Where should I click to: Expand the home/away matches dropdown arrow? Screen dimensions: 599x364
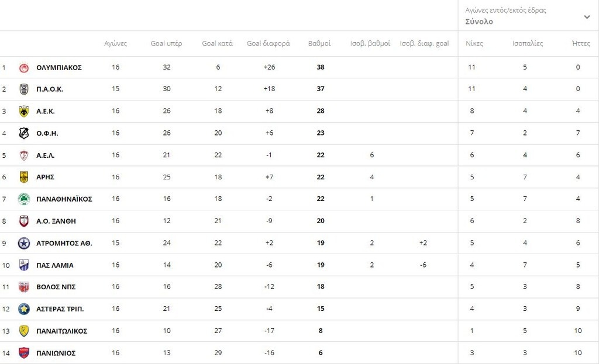point(587,17)
